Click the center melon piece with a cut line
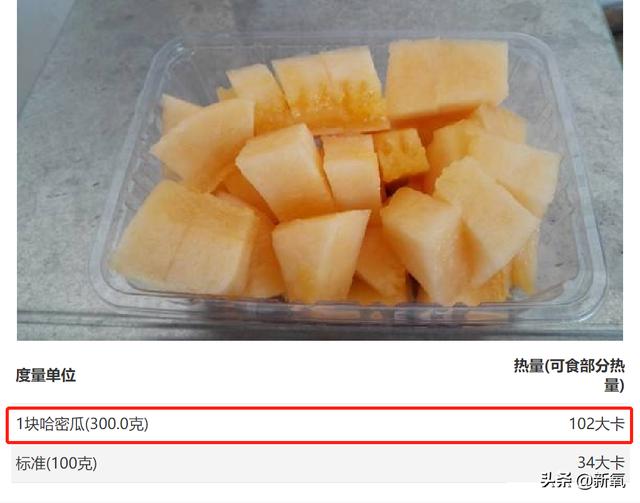Viewport: 640px width, 503px height. (x=352, y=171)
